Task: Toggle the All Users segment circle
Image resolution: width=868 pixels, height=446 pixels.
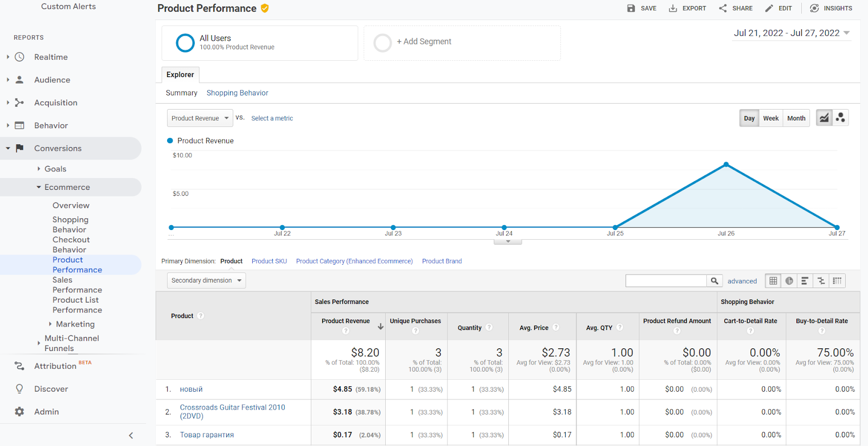Action: click(x=185, y=43)
